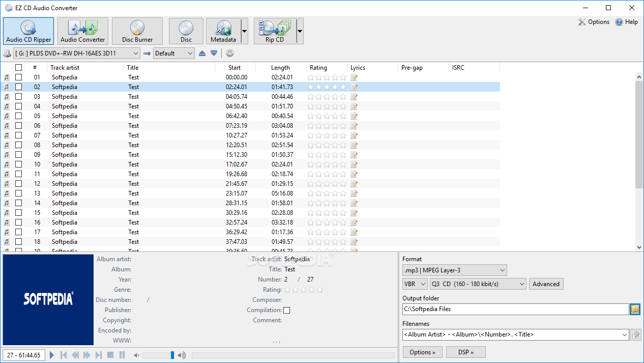Check the box for track 16
The width and height of the screenshot is (644, 363).
pyautogui.click(x=18, y=222)
